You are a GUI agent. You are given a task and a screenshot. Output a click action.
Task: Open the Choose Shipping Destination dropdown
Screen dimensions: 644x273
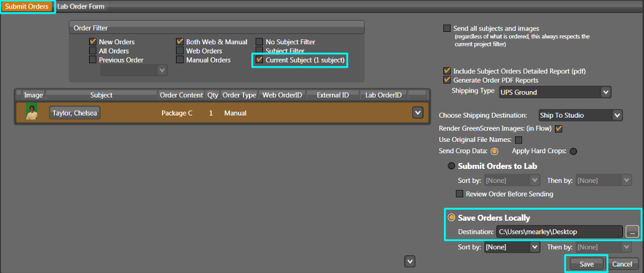coord(580,115)
